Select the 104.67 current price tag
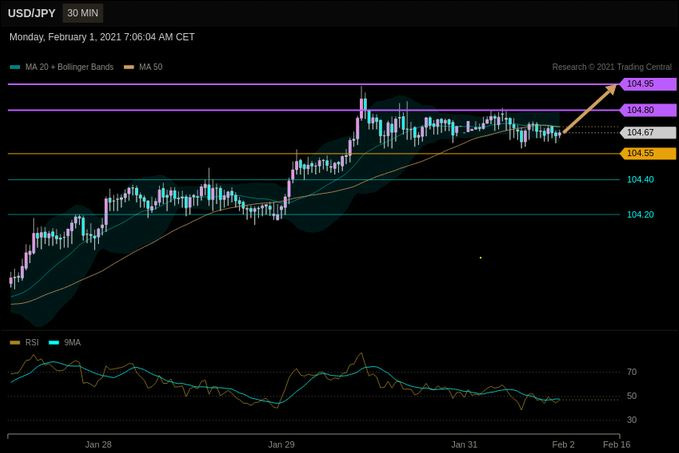The height and width of the screenshot is (453, 679). [647, 132]
